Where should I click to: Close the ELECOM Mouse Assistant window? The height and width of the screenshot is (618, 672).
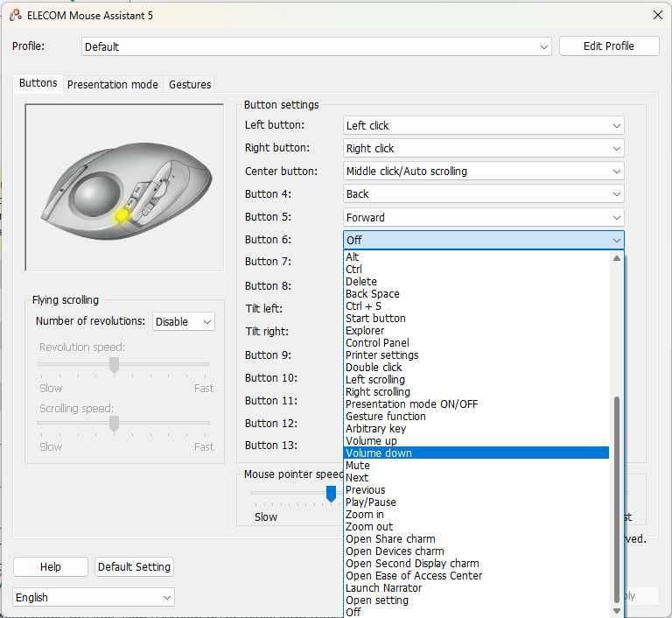click(657, 15)
